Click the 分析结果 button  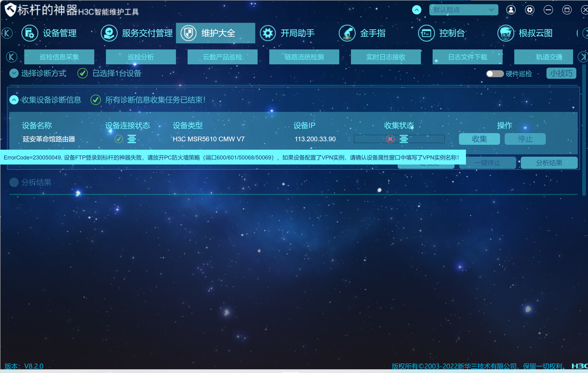(549, 163)
